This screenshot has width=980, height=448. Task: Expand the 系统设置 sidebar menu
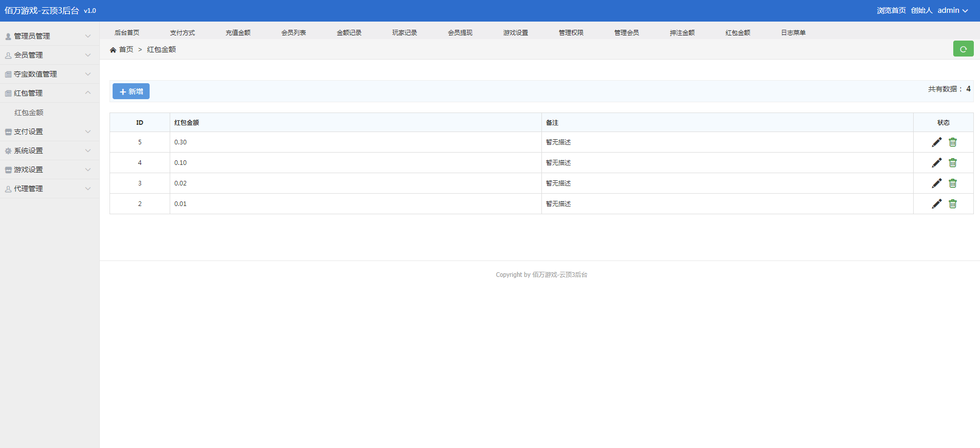[49, 151]
